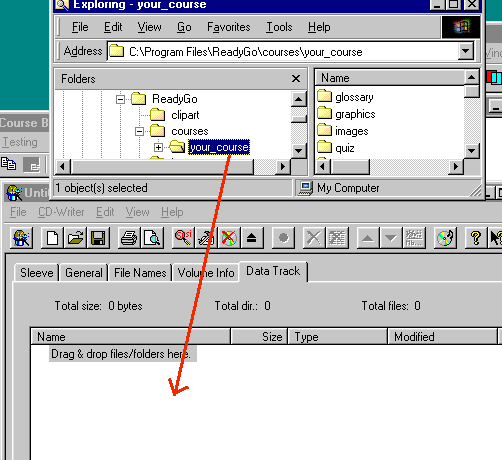Open print preview magnifier page icon

(x=152, y=238)
